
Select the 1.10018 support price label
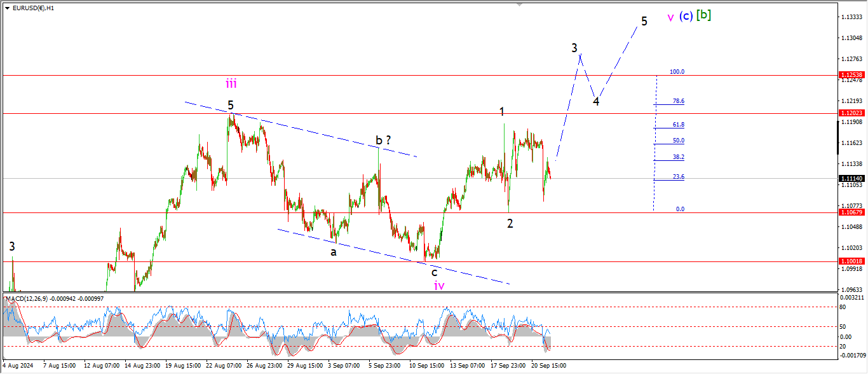coord(851,261)
